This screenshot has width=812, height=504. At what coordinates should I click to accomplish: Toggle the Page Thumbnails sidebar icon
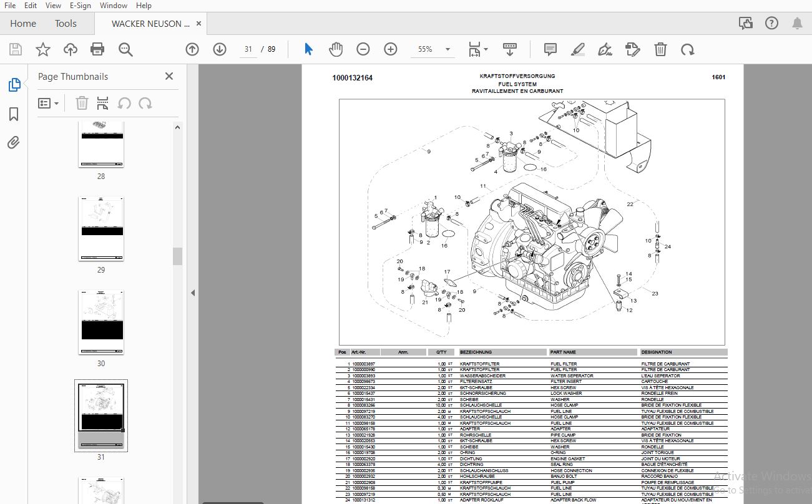(x=14, y=85)
